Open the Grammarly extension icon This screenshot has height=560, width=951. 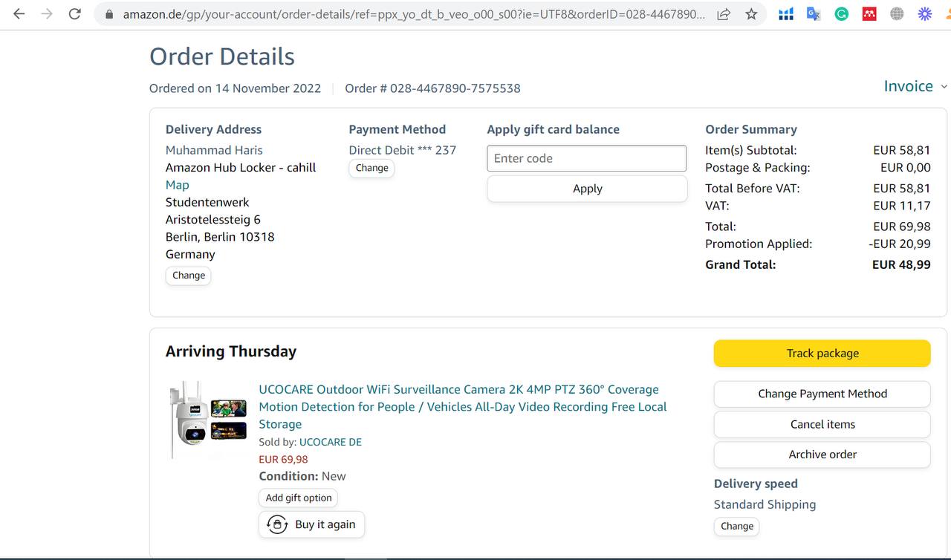coord(841,14)
